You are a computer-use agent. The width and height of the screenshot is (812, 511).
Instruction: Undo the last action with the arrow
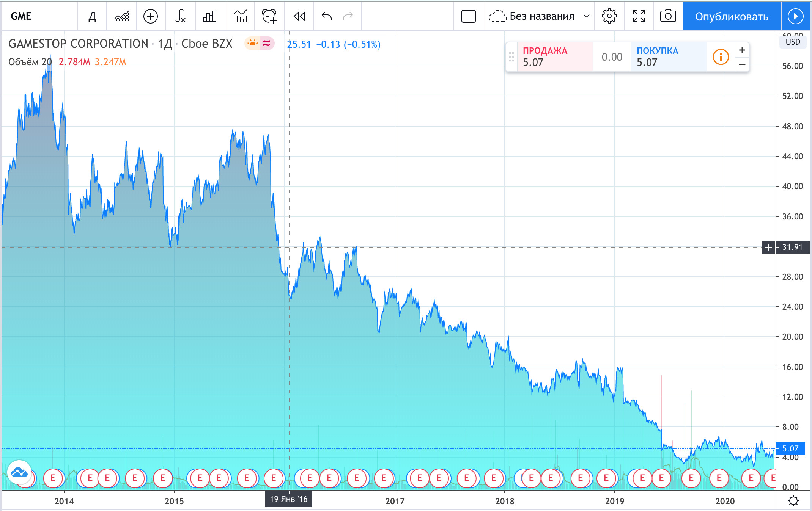(x=327, y=16)
